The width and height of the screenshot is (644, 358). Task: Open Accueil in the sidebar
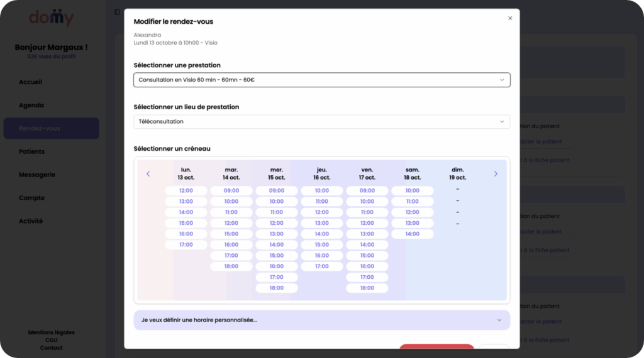tap(31, 82)
